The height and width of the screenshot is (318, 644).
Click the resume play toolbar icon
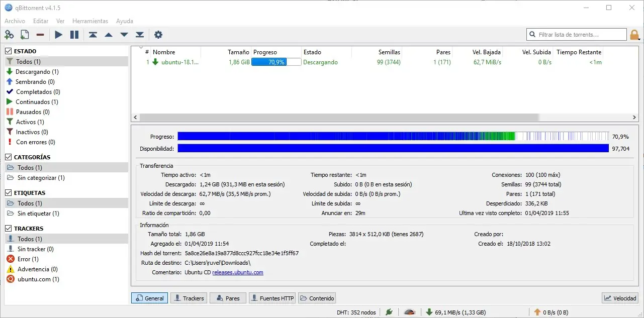[x=59, y=35]
